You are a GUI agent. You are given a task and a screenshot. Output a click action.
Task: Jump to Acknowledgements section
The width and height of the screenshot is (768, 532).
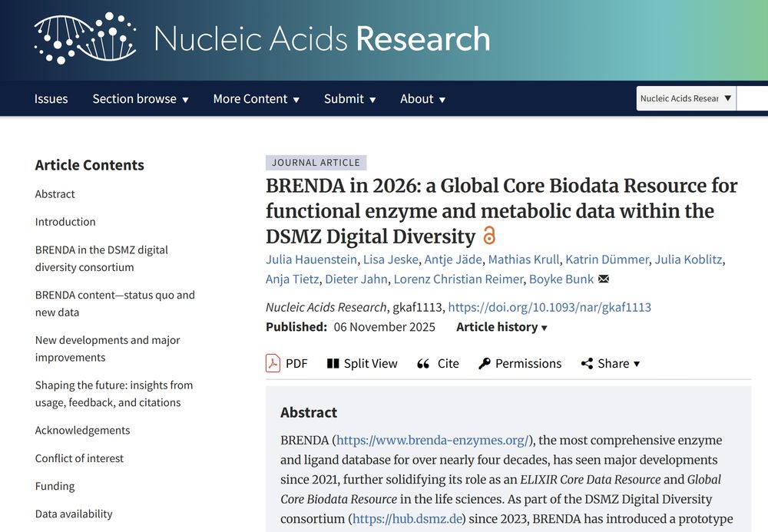(x=82, y=430)
